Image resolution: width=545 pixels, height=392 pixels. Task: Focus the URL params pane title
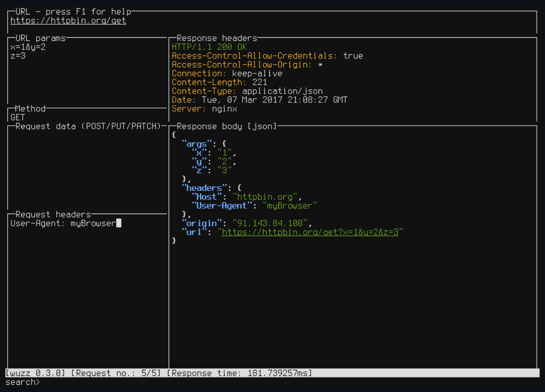40,38
